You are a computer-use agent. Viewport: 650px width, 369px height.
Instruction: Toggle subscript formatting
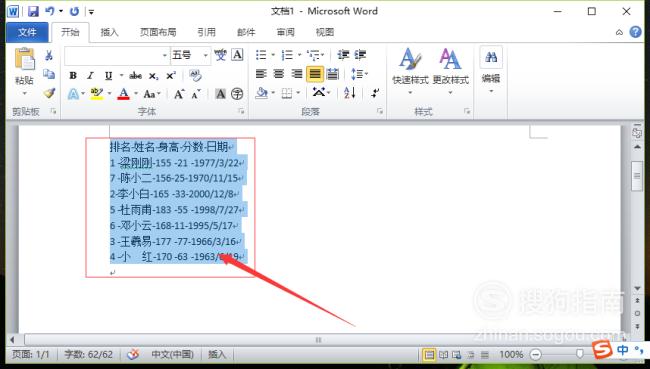click(153, 76)
